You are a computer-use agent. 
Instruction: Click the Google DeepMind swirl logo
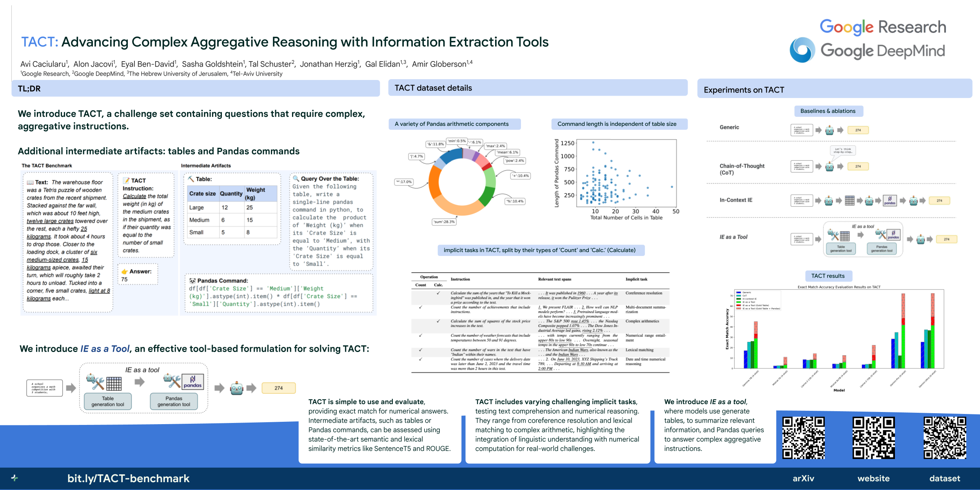(802, 50)
